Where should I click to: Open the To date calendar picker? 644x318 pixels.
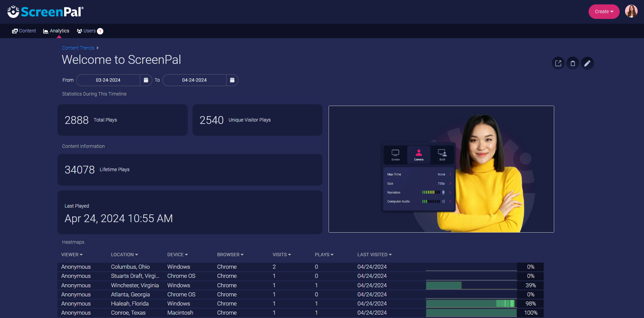click(x=232, y=80)
